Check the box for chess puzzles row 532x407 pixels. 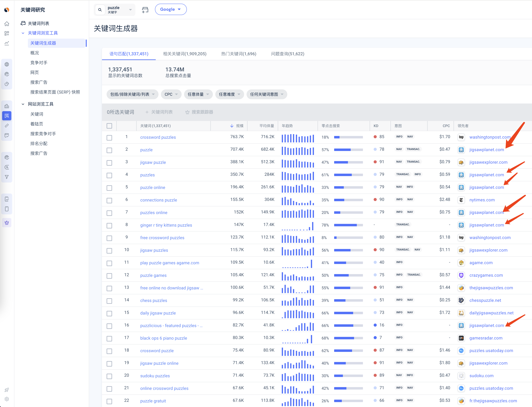pos(109,301)
